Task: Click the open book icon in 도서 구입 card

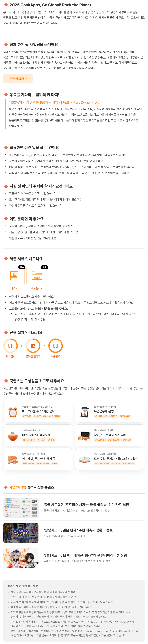Action: point(84,459)
